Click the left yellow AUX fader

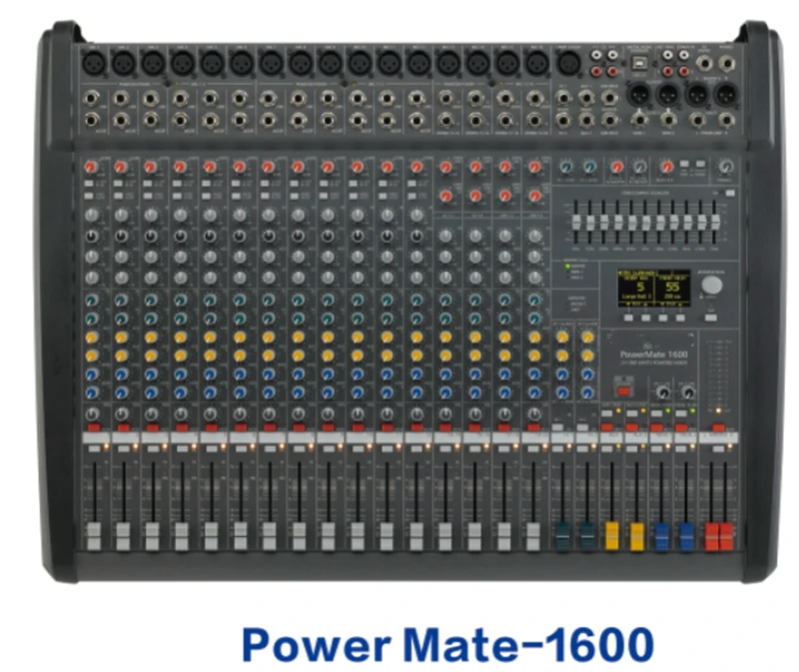point(612,536)
